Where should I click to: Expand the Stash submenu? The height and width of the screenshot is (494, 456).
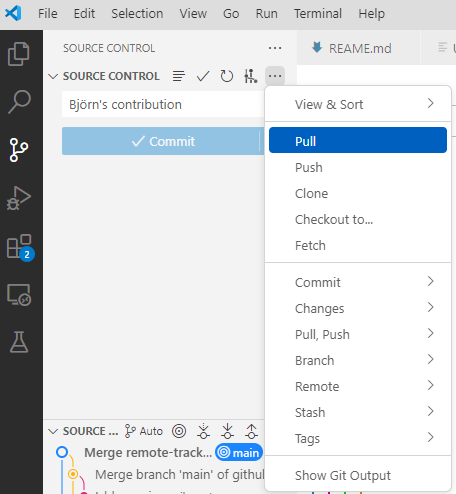point(358,412)
